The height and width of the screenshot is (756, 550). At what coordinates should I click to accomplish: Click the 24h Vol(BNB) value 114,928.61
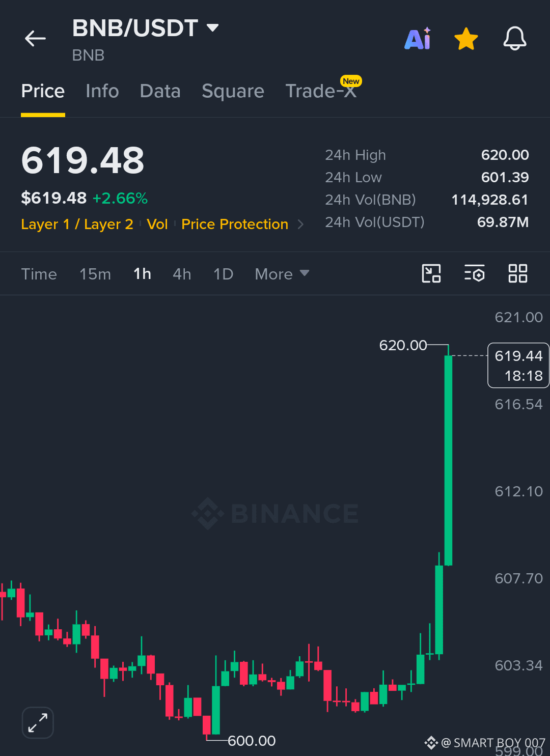point(490,200)
